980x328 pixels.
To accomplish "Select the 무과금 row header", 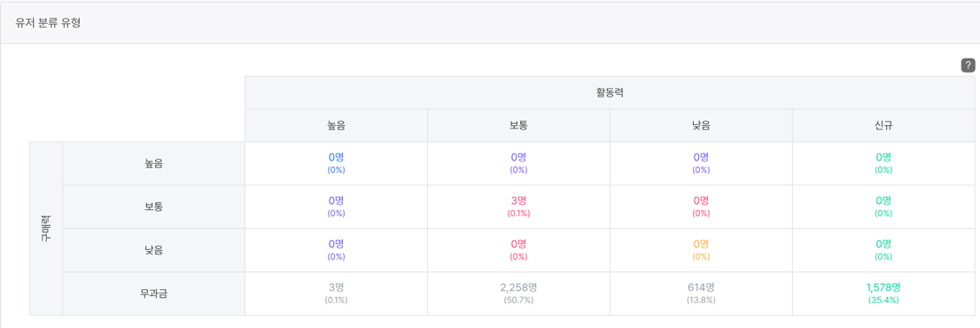I will (x=154, y=293).
